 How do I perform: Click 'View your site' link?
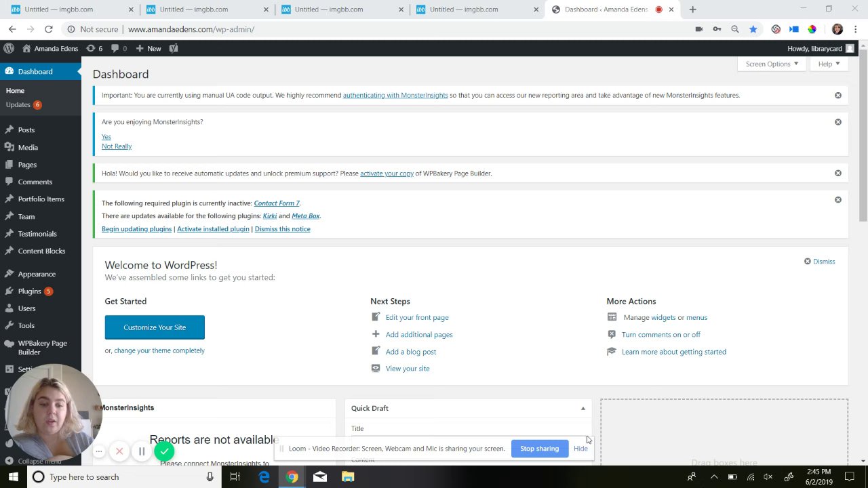408,369
